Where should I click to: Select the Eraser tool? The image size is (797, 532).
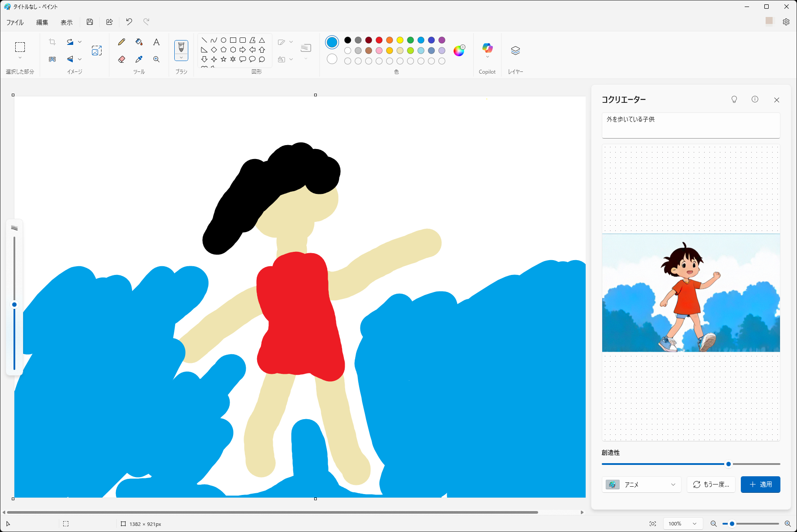coord(122,59)
